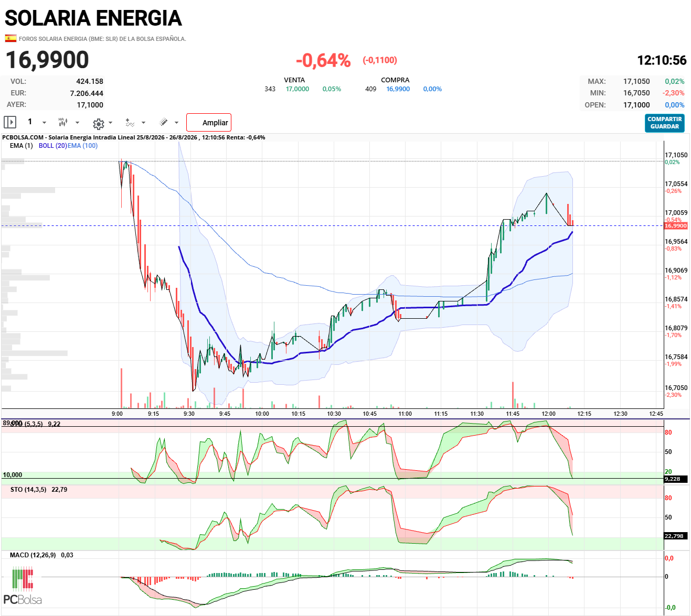Click the MACD (12,26,9) indicator label

click(33, 555)
